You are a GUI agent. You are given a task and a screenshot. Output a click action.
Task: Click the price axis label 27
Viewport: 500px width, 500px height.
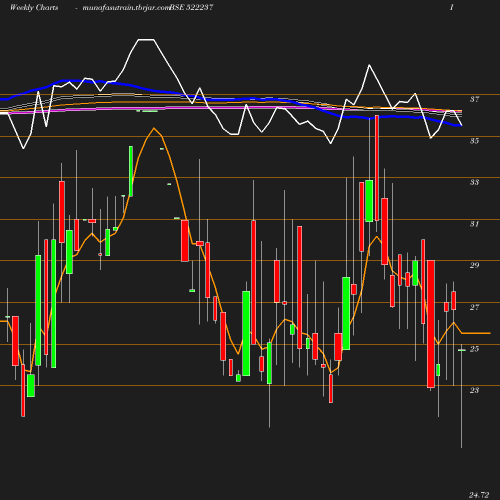click(474, 307)
